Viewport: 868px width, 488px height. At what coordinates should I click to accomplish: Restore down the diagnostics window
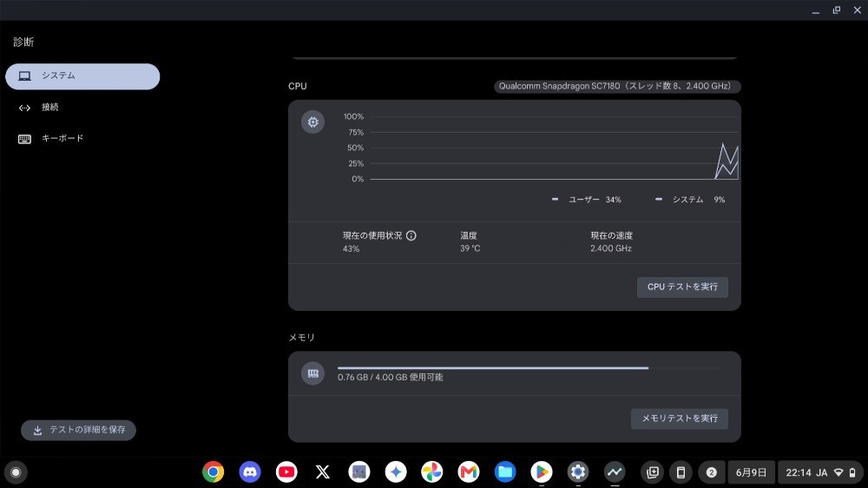837,10
